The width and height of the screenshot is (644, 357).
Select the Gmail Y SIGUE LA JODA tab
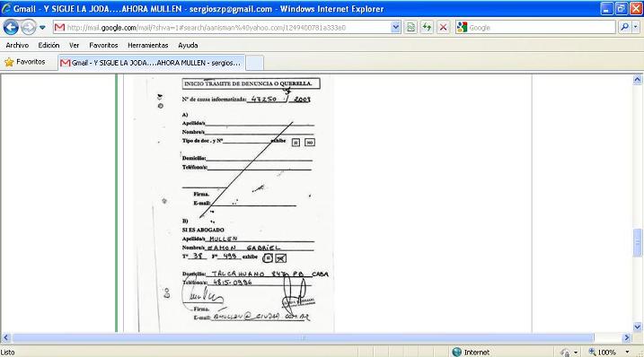[x=151, y=63]
